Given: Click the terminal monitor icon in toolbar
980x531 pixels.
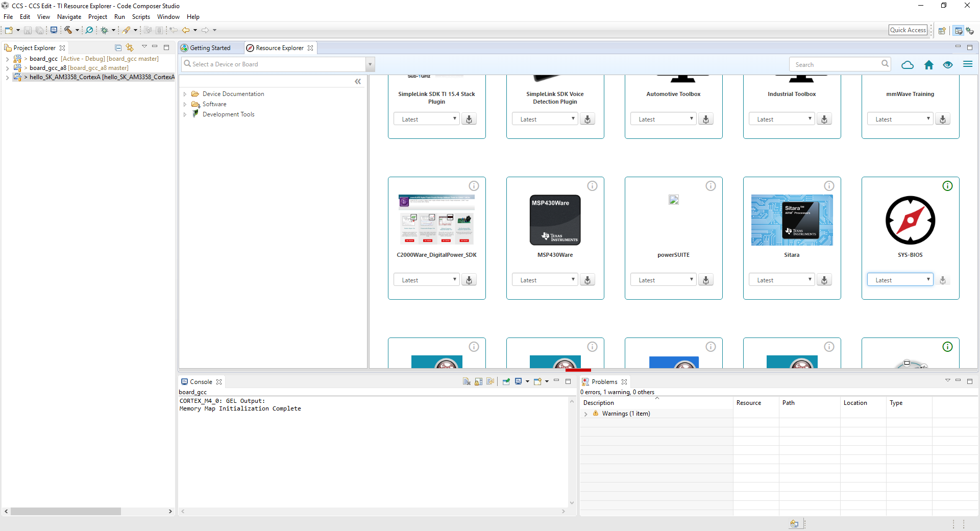Looking at the screenshot, I should 54,30.
